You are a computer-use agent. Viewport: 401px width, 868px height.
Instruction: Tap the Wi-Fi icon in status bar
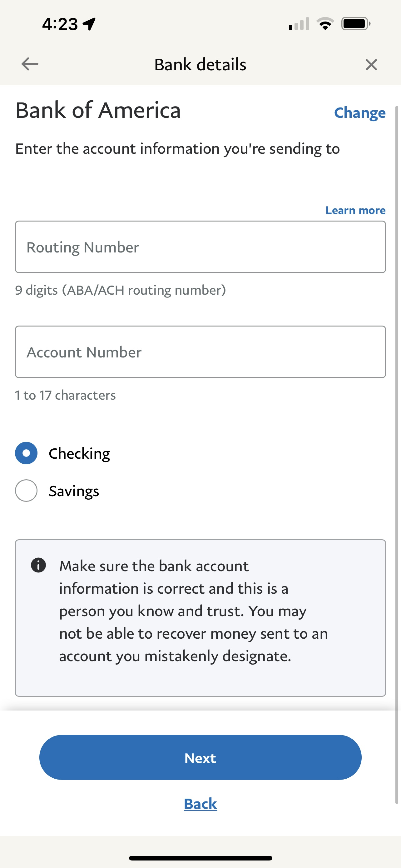click(x=325, y=24)
